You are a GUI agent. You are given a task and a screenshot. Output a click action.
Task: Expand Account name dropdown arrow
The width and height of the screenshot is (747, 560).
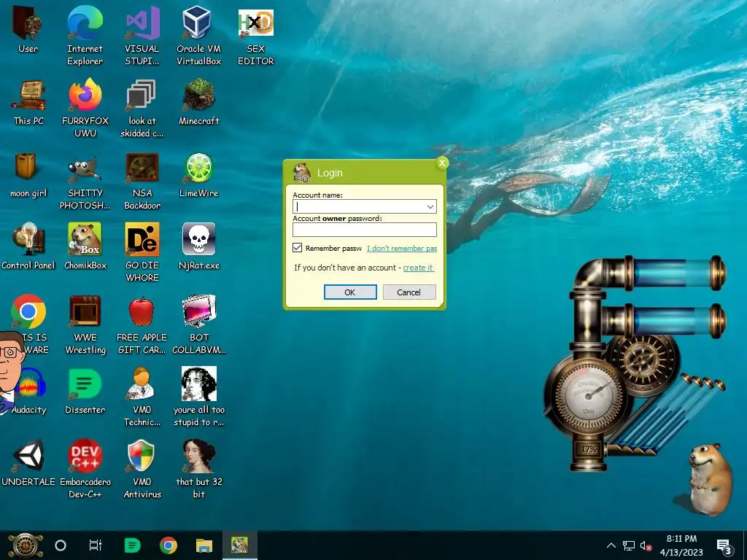[x=430, y=206]
